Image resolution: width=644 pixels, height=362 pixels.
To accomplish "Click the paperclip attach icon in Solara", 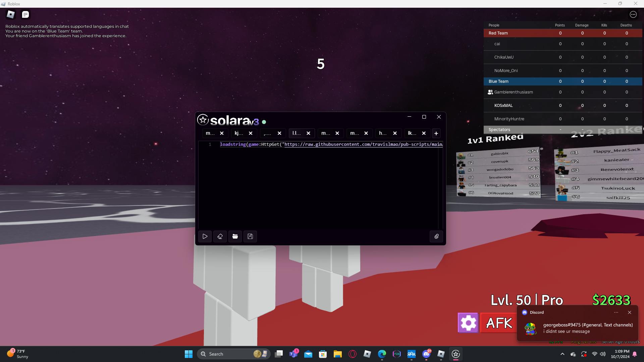I will point(436,236).
